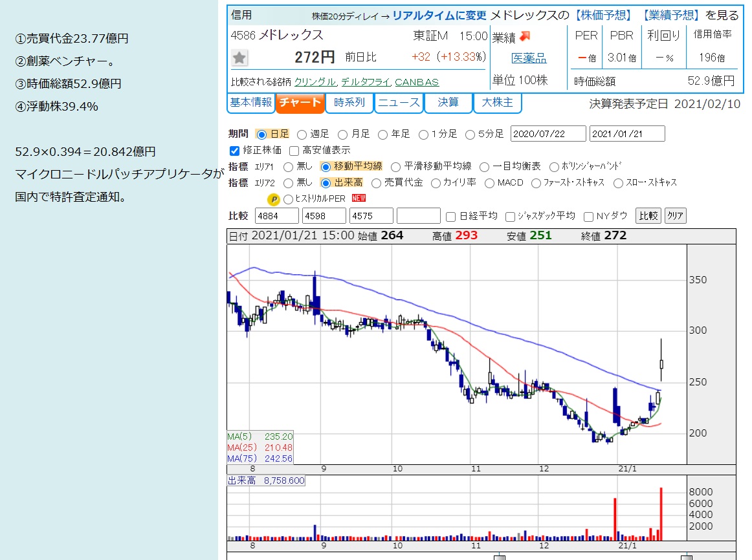Open the 株価予想 link
The image size is (752, 560).
point(604,16)
